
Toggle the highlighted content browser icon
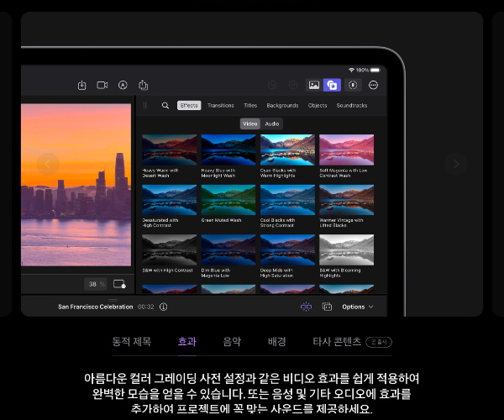(x=332, y=85)
